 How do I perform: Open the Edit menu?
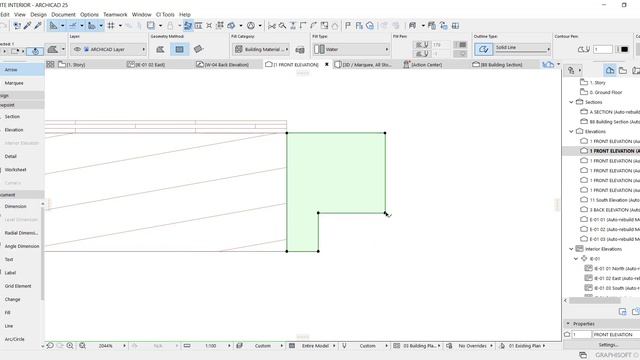pos(4,14)
